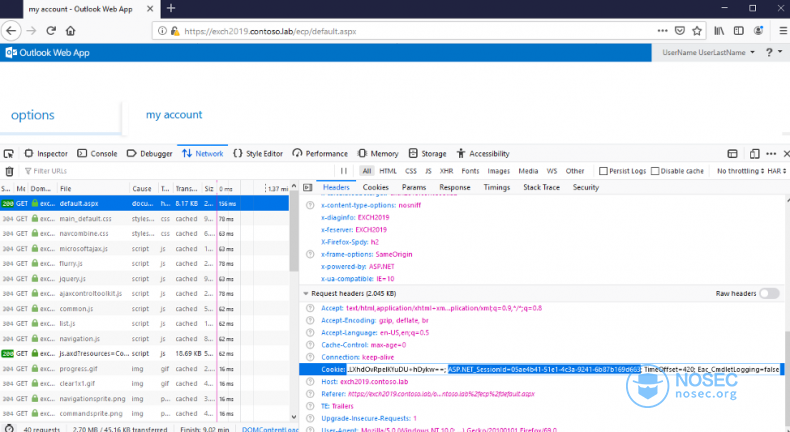
Task: Open the No throttling dropdown
Action: click(739, 171)
